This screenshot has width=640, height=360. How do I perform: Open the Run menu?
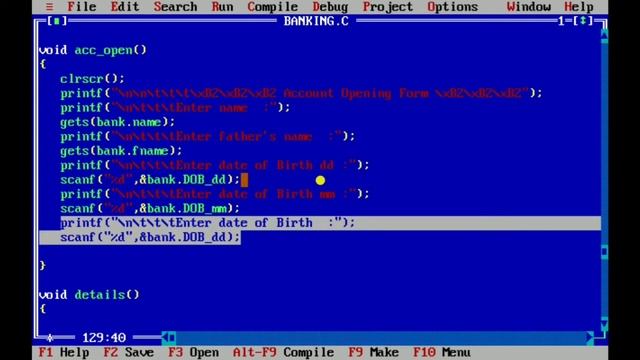pos(222,7)
